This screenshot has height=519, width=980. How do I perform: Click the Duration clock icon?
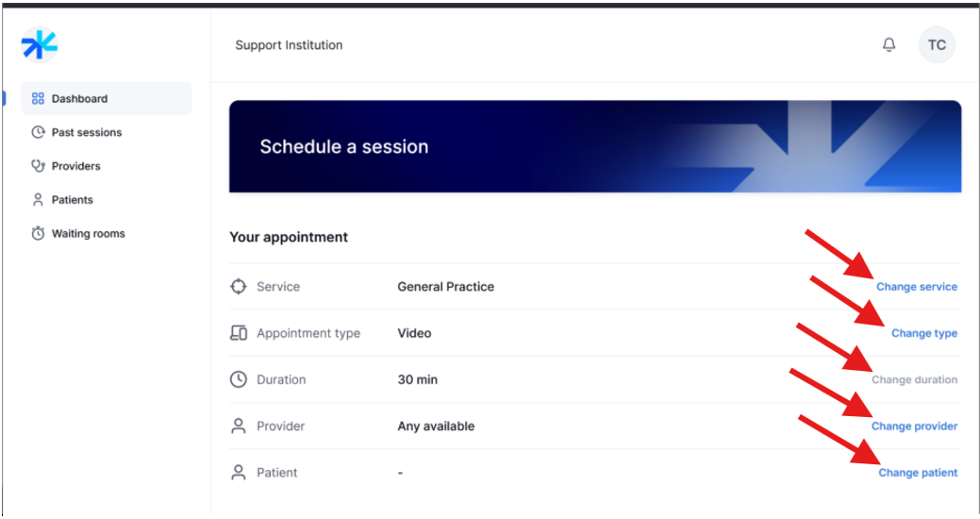coord(239,379)
